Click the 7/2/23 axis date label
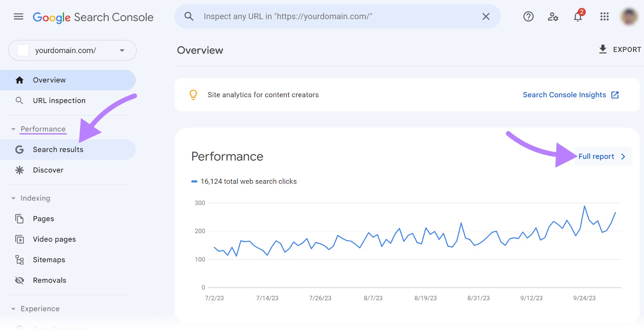The image size is (644, 330). [214, 298]
